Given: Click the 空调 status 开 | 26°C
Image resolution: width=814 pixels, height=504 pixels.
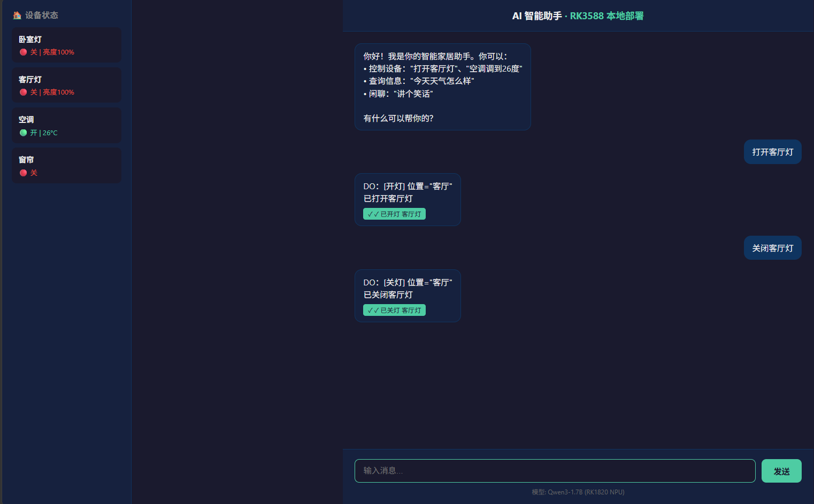Looking at the screenshot, I should tap(44, 133).
